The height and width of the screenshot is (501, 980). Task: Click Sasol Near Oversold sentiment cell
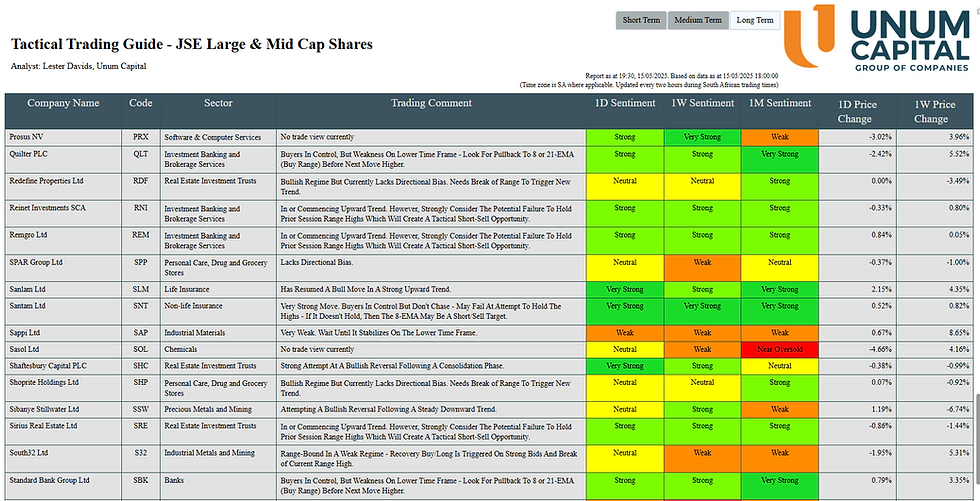pos(780,350)
